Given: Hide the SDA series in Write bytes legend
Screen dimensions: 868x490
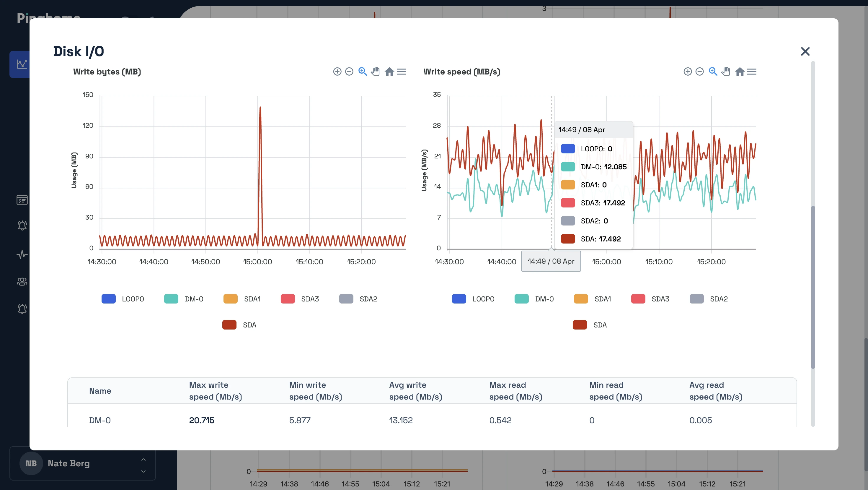Looking at the screenshot, I should click(x=239, y=325).
